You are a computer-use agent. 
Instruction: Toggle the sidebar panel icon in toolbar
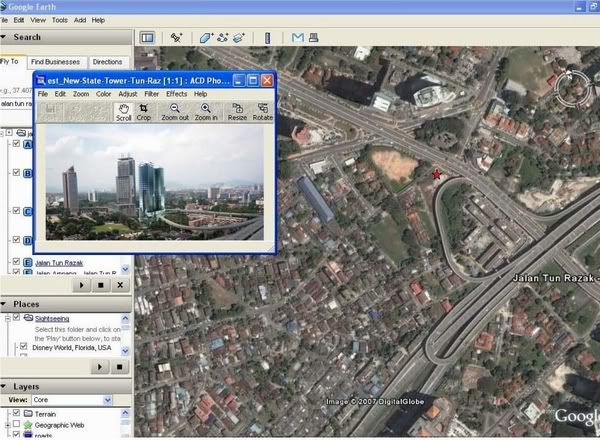pos(147,38)
